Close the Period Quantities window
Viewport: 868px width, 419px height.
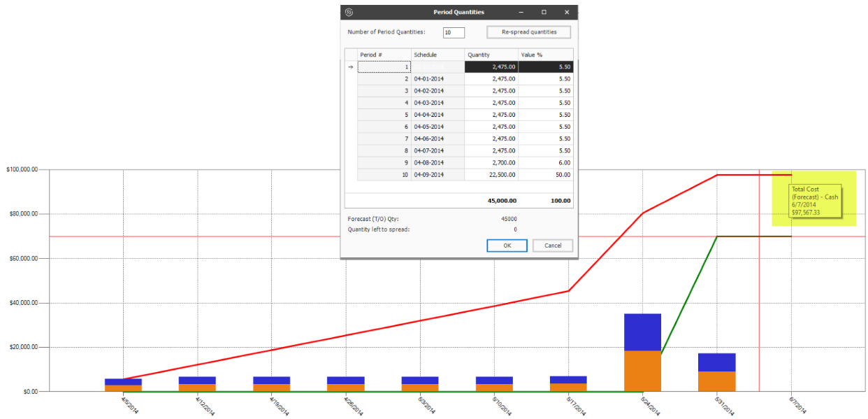567,12
